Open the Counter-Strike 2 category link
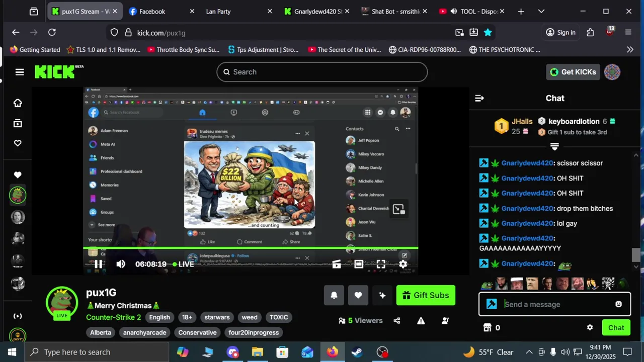Screen dimensions: 644x362 click(x=113, y=317)
